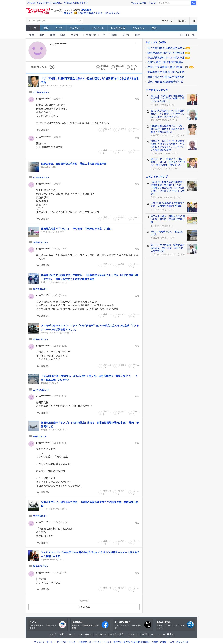Open 311件のコメント link

[x=41, y=92]
